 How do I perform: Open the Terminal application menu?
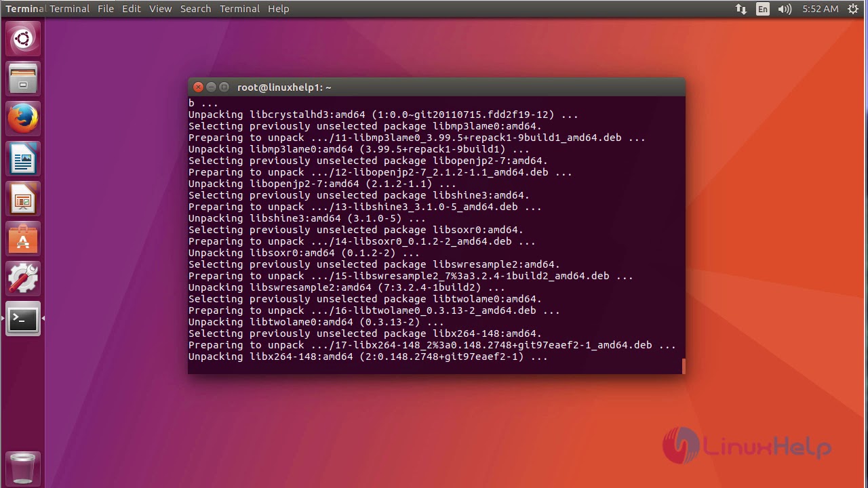pos(70,9)
